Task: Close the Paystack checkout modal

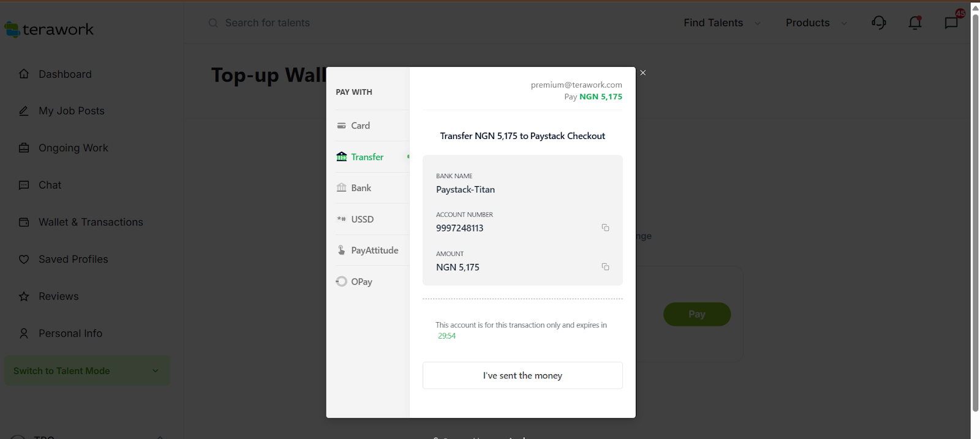Action: (643, 73)
